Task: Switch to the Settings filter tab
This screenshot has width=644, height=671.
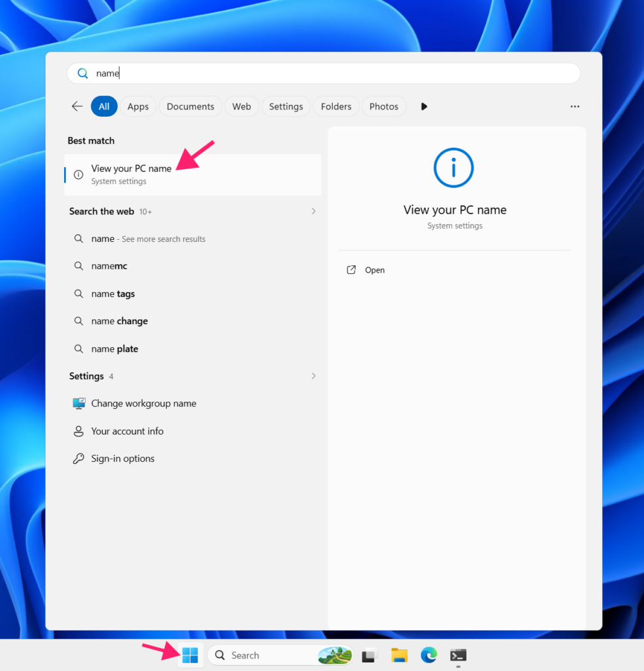Action: [286, 106]
